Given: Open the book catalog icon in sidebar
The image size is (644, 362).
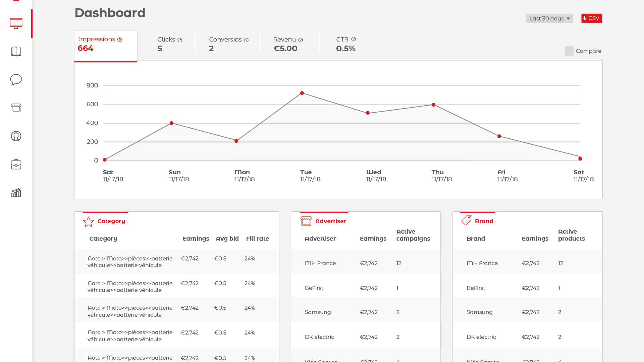Looking at the screenshot, I should [x=16, y=52].
